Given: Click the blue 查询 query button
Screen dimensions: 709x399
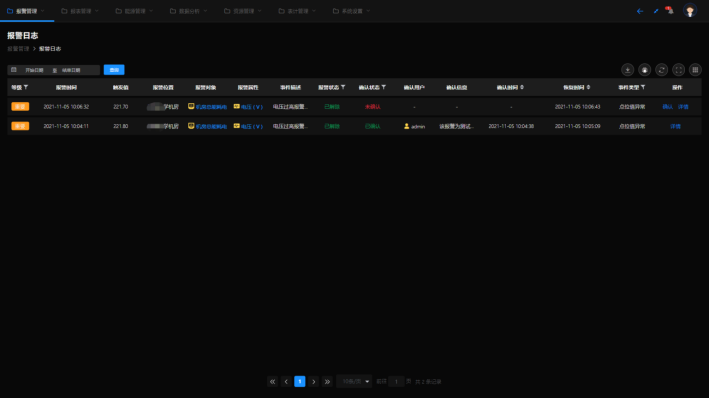Looking at the screenshot, I should pos(114,70).
